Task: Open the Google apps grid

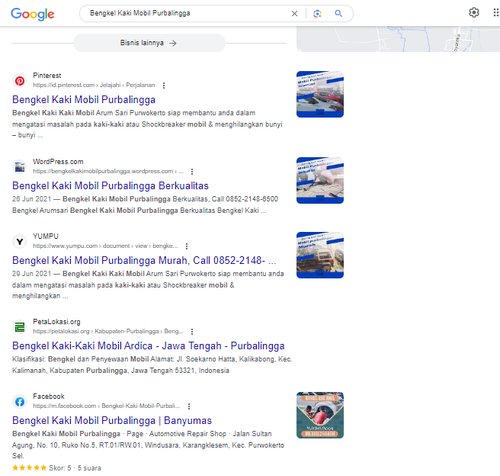Action: point(496,13)
